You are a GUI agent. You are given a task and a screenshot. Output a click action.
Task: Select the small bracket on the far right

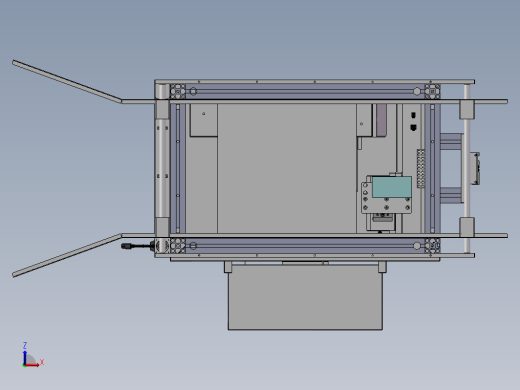click(x=475, y=168)
